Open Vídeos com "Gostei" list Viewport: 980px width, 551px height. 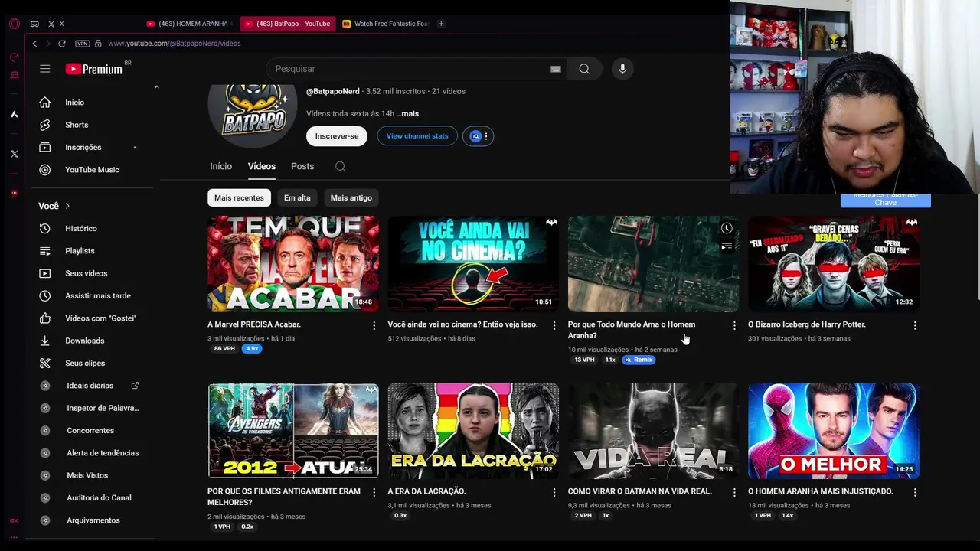(90, 318)
